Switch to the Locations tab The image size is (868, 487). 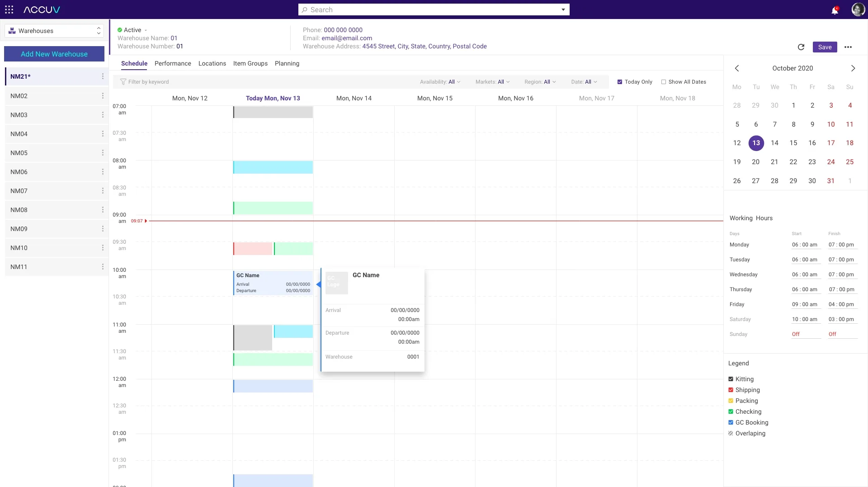click(x=212, y=63)
